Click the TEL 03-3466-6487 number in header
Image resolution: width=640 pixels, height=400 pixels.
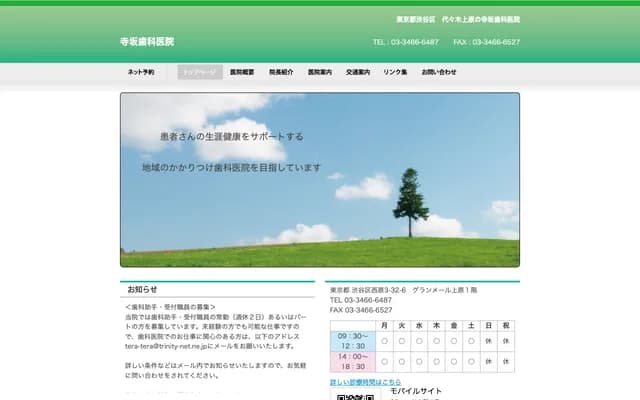click(405, 42)
